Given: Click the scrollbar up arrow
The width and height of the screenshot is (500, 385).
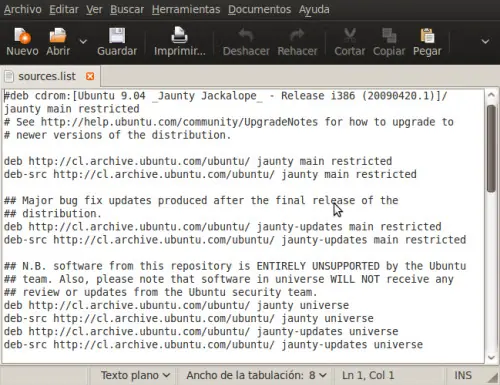Looking at the screenshot, I should (x=491, y=95).
